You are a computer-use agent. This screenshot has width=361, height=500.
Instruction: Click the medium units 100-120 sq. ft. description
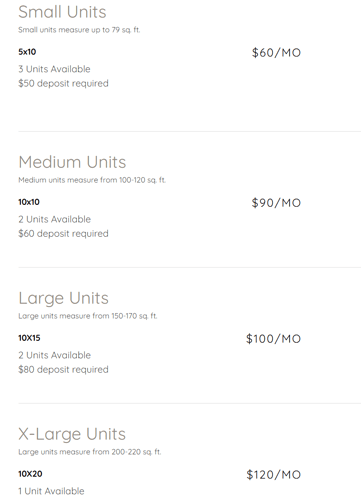92,180
